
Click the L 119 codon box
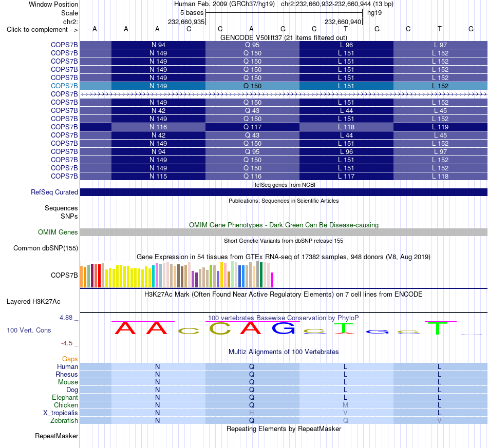tap(440, 127)
